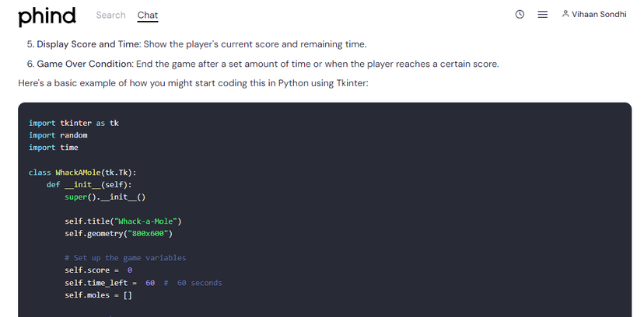Click the sentence introducing the Tkinter example
The width and height of the screenshot is (644, 317).
[193, 83]
